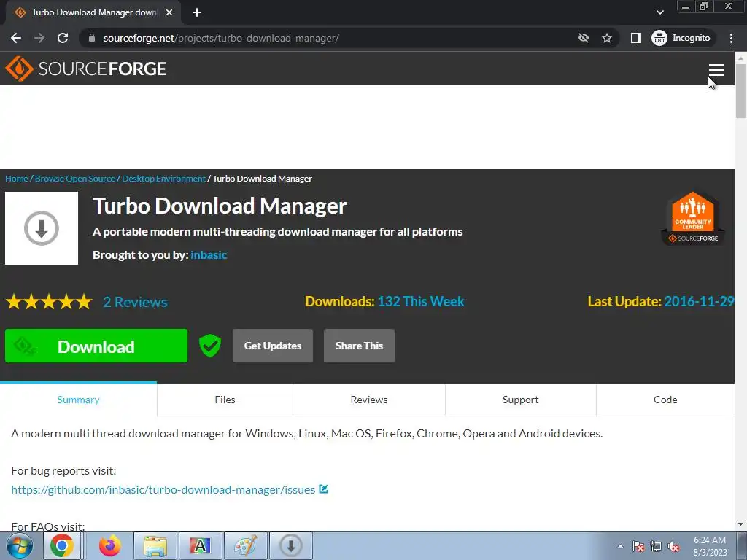Click the five-star rating
Image resolution: width=747 pixels, height=560 pixels.
coord(49,302)
